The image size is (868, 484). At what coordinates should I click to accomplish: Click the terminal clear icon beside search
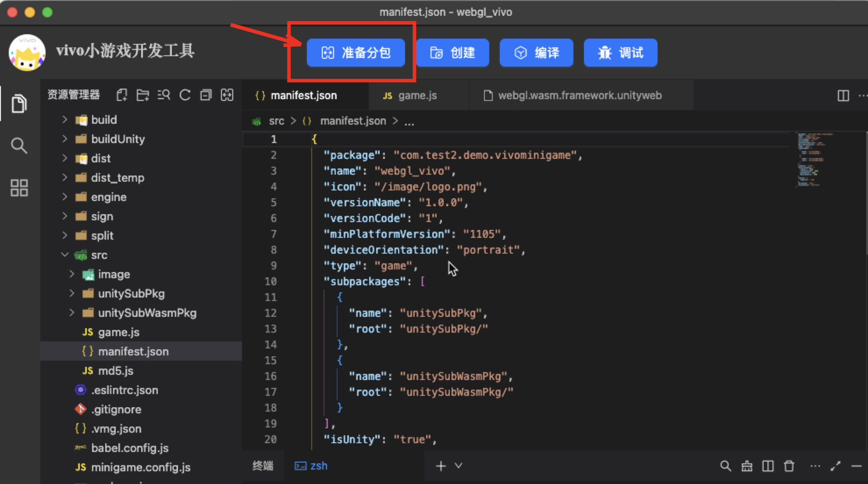pos(747,466)
